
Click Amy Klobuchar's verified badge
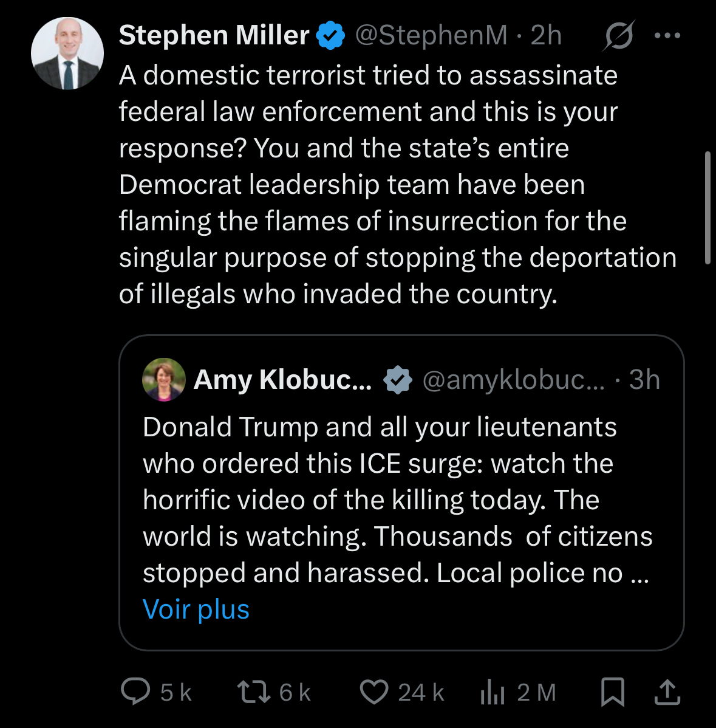[x=398, y=380]
